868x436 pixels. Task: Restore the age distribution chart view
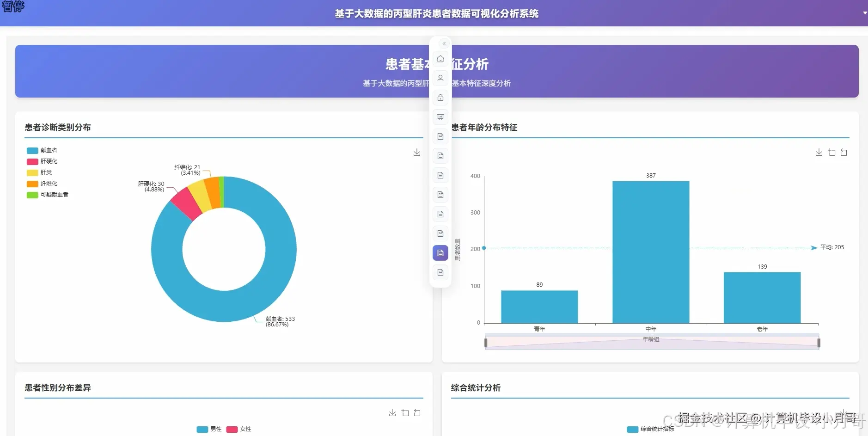[844, 152]
